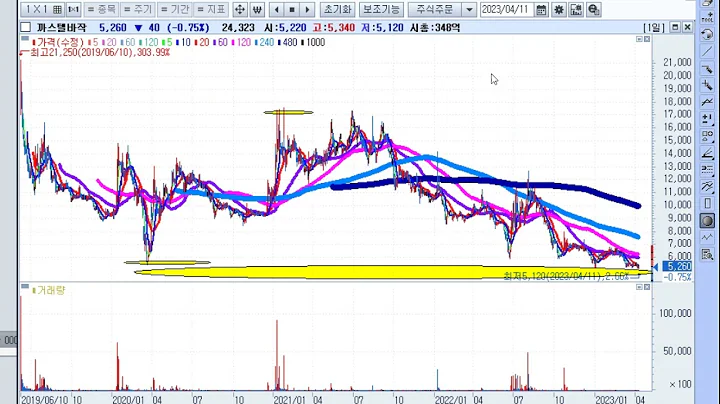This screenshot has width=720, height=404.
Task: Select the eraser tool in right sidebar
Action: (707, 3)
